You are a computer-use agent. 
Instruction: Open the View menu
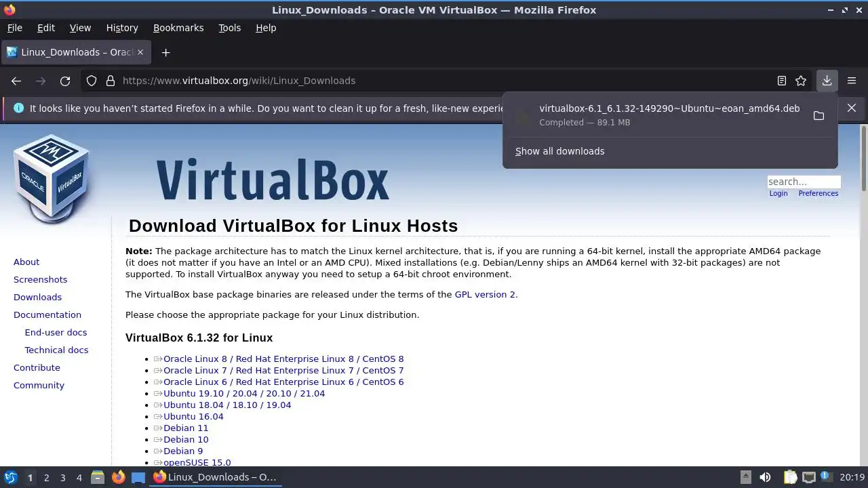[80, 28]
